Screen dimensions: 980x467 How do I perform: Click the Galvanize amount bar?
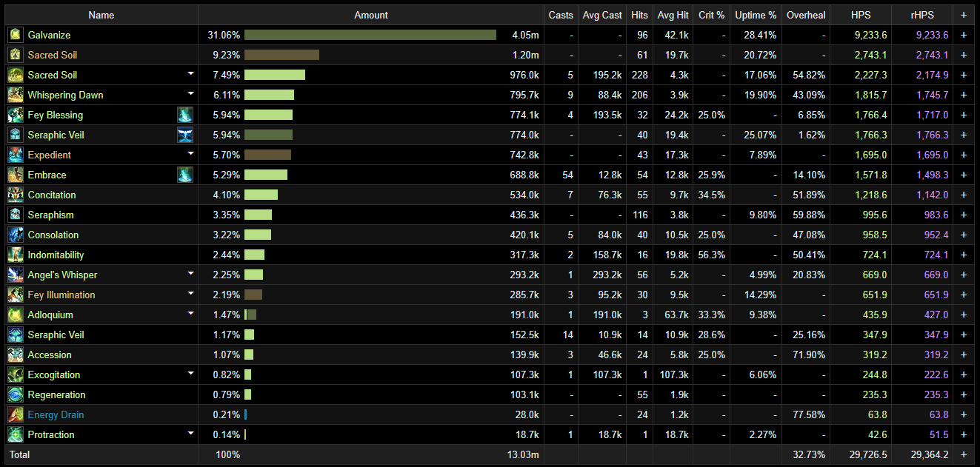pyautogui.click(x=370, y=35)
